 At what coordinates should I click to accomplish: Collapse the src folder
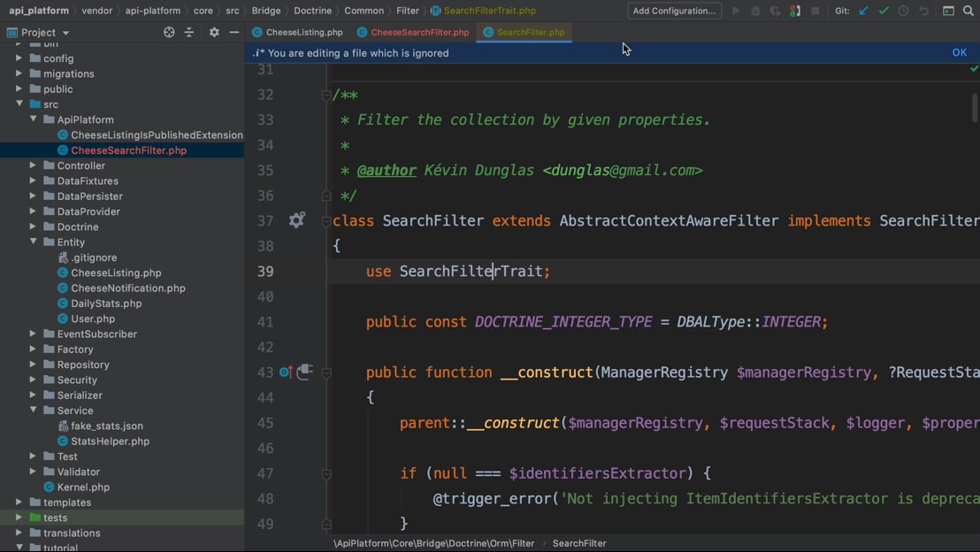click(19, 103)
